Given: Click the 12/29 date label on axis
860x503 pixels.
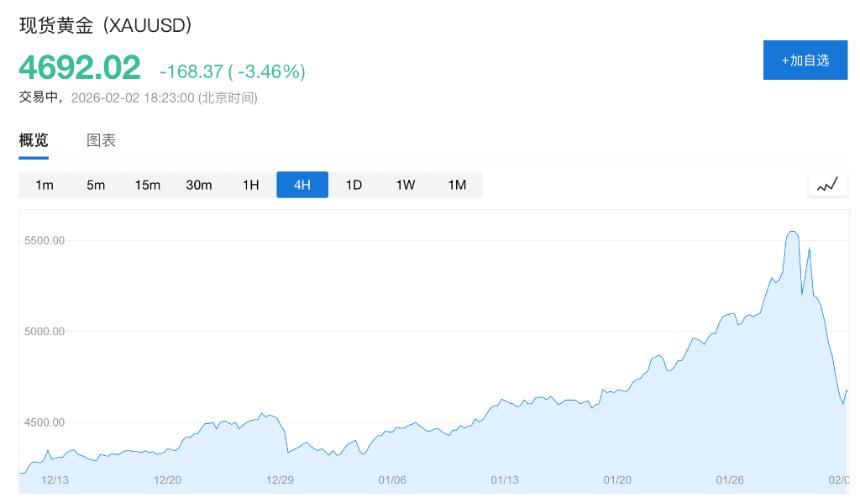Looking at the screenshot, I should point(281,480).
